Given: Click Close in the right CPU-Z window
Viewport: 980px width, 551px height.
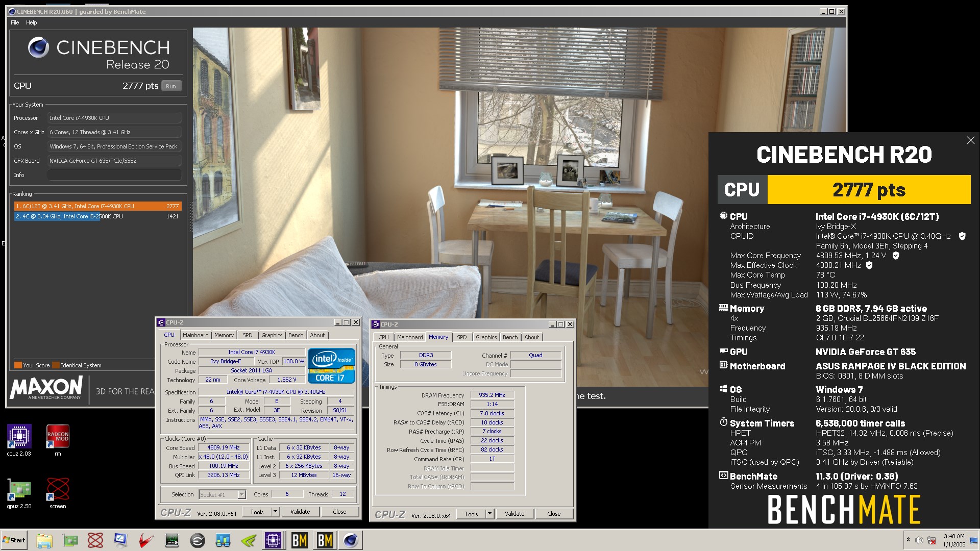Looking at the screenshot, I should [554, 514].
